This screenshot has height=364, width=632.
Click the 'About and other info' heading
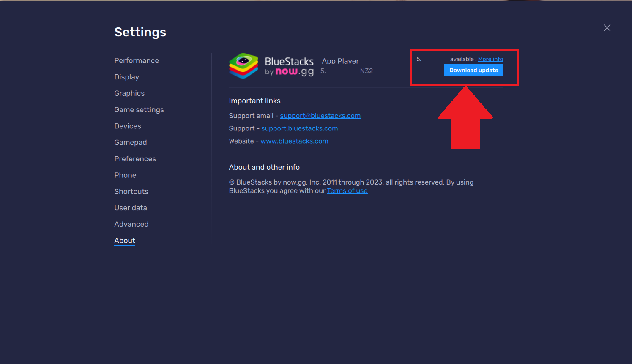[x=264, y=167]
